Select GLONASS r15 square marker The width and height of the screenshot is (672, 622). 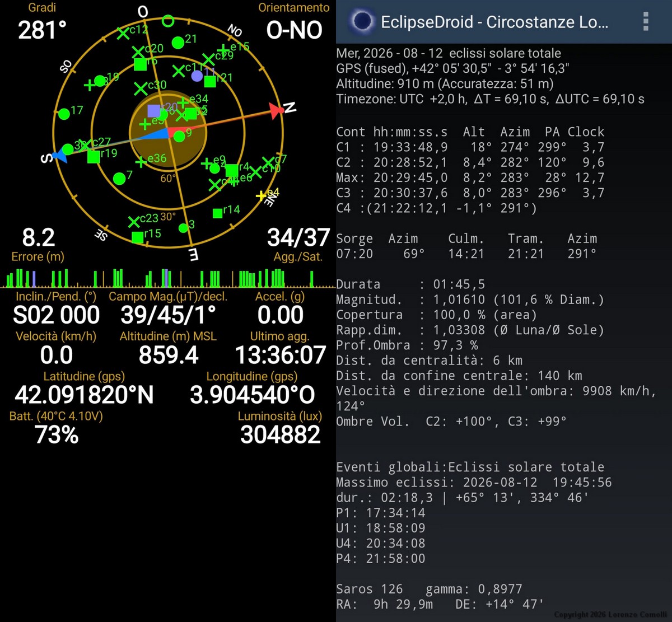coord(137,237)
